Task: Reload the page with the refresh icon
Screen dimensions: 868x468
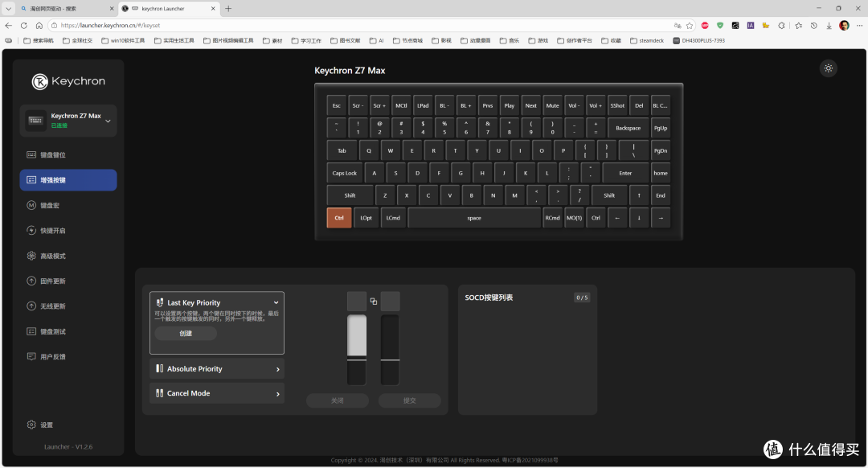Action: pyautogui.click(x=24, y=26)
